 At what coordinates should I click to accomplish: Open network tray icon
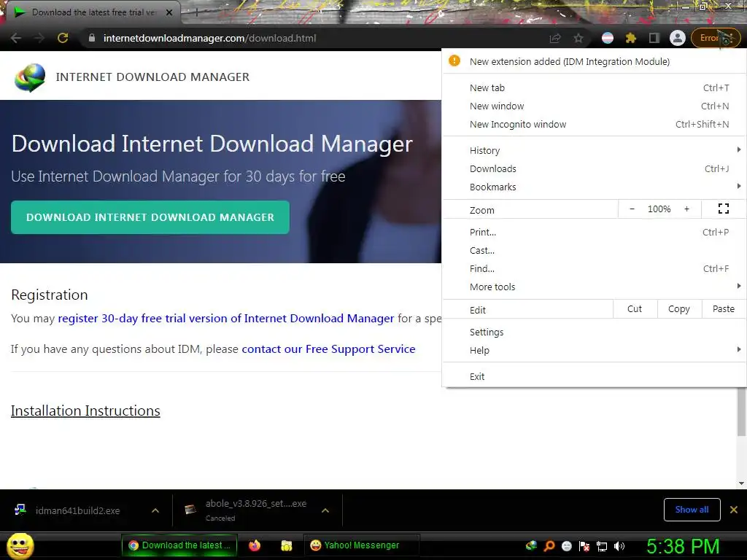click(602, 546)
